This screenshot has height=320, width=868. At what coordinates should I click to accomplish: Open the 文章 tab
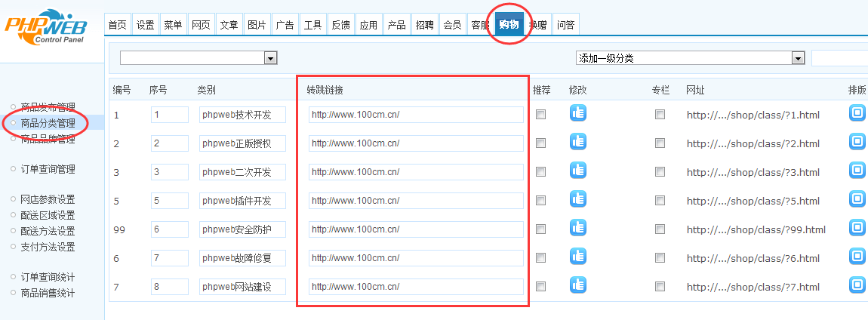229,25
